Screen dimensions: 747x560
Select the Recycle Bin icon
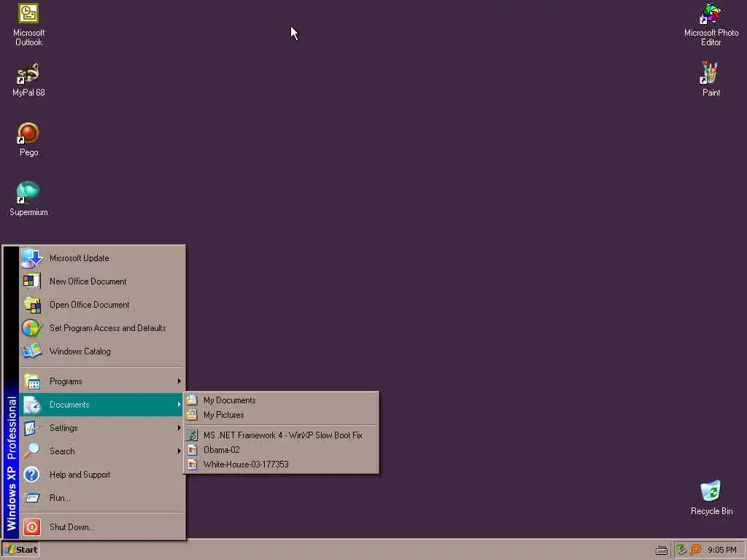(x=711, y=498)
